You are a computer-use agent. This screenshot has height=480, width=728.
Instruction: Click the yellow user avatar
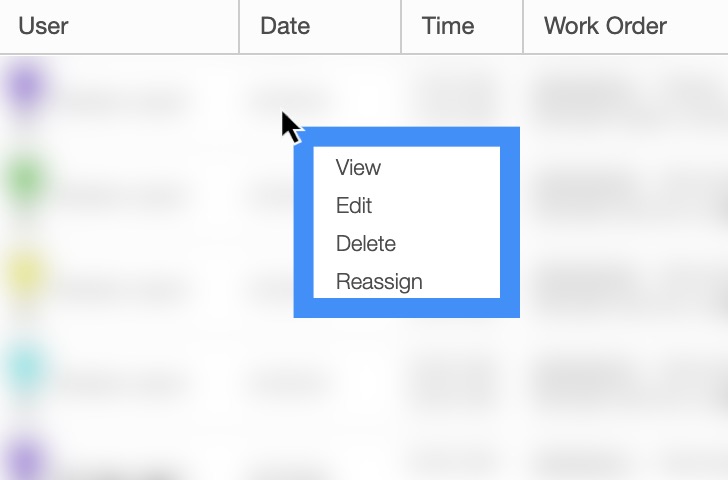[26, 274]
